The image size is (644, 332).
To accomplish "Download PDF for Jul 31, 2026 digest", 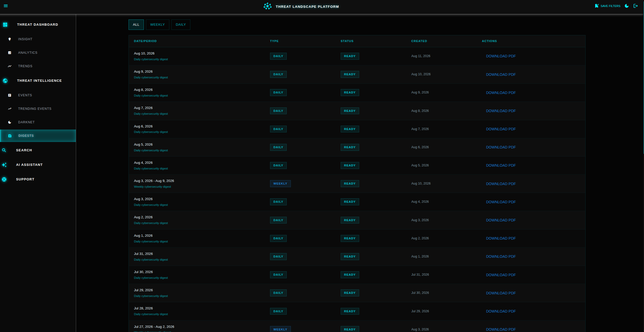I will (501, 256).
